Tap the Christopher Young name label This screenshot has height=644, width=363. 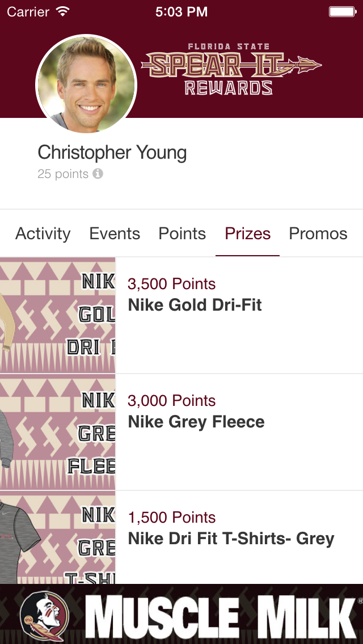pos(112,153)
